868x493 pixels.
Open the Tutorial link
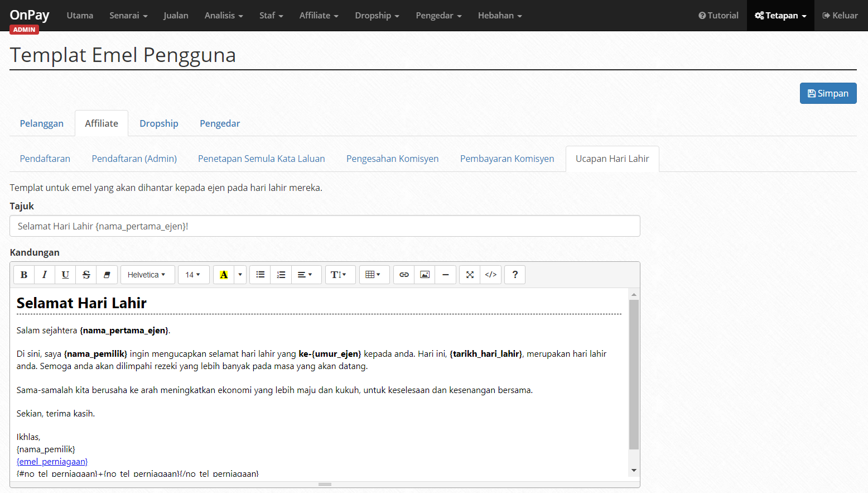718,16
